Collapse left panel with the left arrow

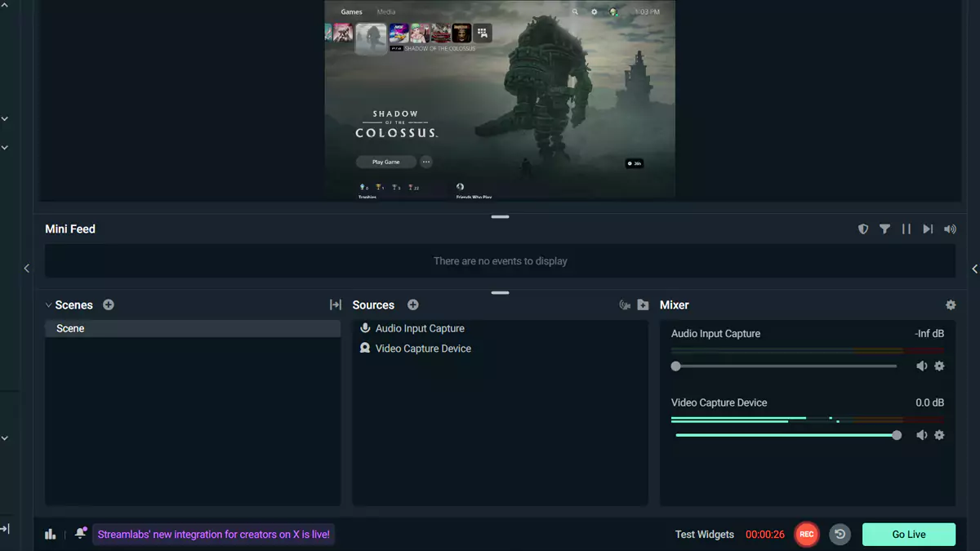tap(27, 268)
